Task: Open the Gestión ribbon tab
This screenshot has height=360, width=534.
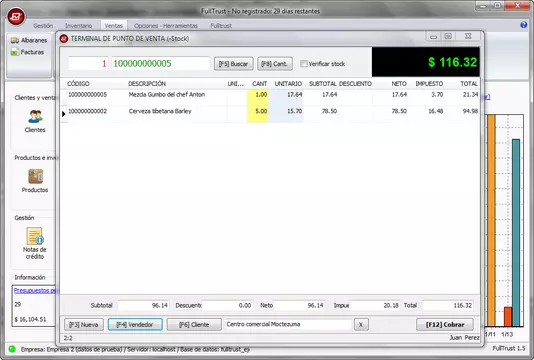Action: coord(43,26)
